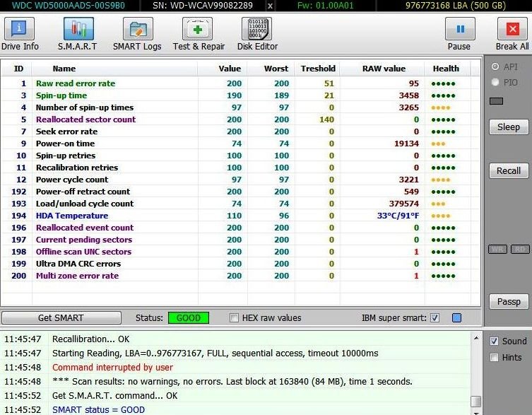Click the WR indicator
The width and height of the screenshot is (532, 415).
pos(497,250)
